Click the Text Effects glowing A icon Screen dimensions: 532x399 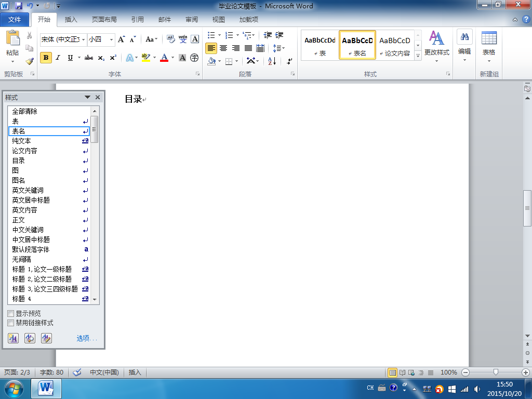129,58
